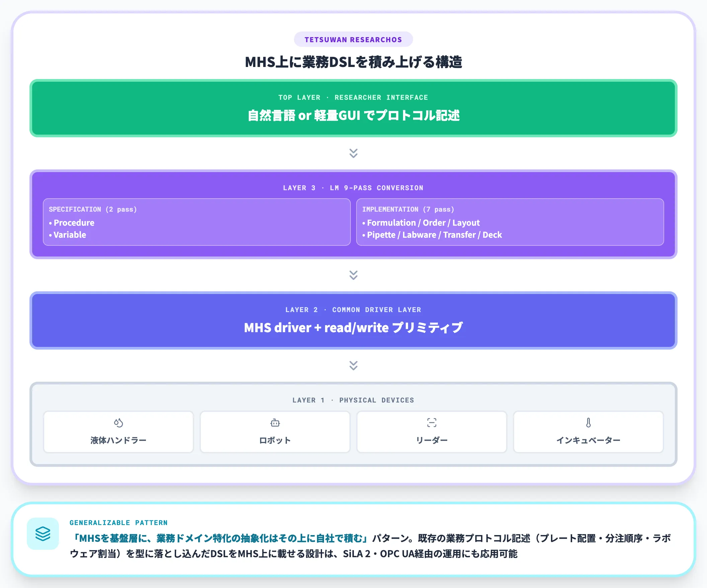Click the stacked layers icon in Generalizable Pattern
The height and width of the screenshot is (588, 707).
[x=43, y=534]
